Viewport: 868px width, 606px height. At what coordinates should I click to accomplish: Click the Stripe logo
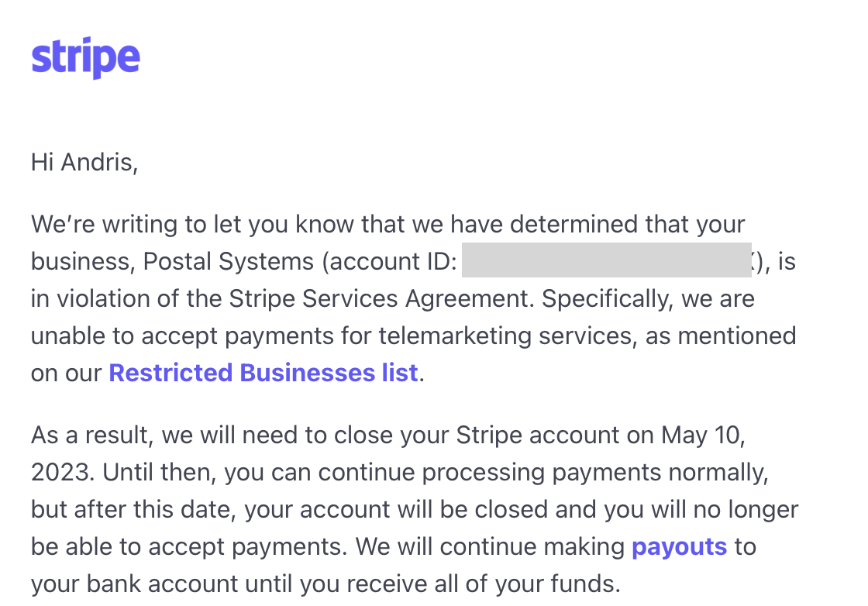point(85,57)
